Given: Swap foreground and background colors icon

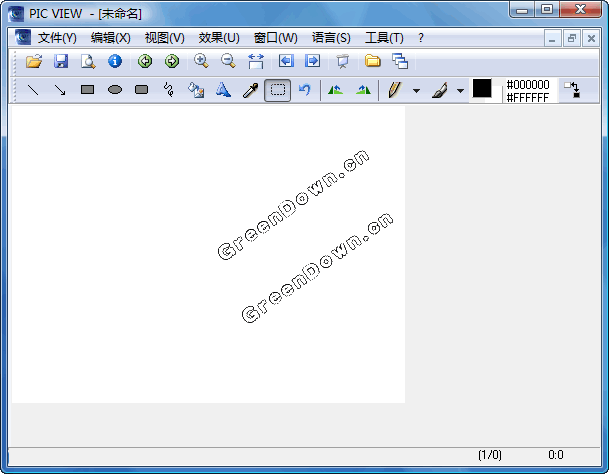Looking at the screenshot, I should point(572,90).
